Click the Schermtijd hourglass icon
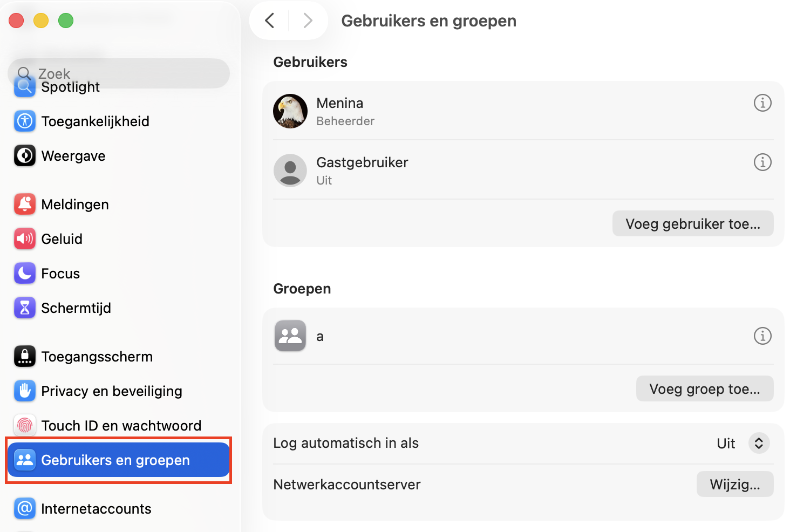The width and height of the screenshot is (790, 532). coord(24,308)
